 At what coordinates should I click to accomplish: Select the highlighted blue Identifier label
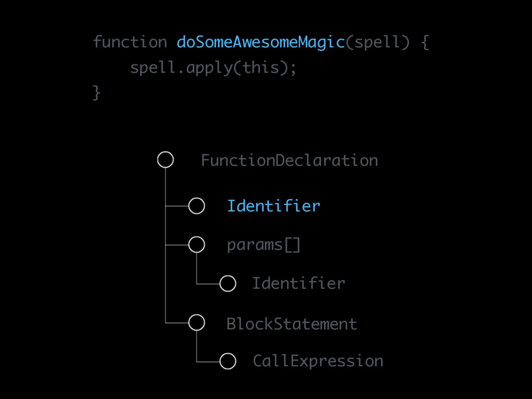(x=273, y=206)
